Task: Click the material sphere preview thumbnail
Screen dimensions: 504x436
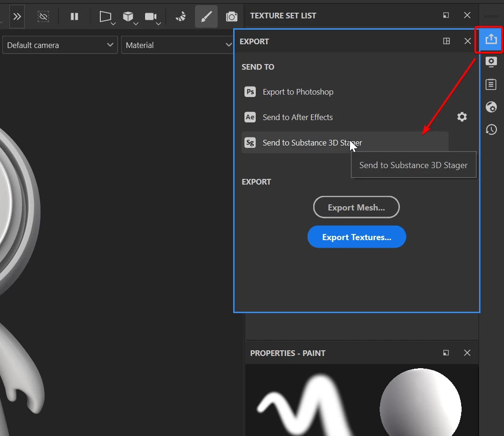Action: click(421, 402)
